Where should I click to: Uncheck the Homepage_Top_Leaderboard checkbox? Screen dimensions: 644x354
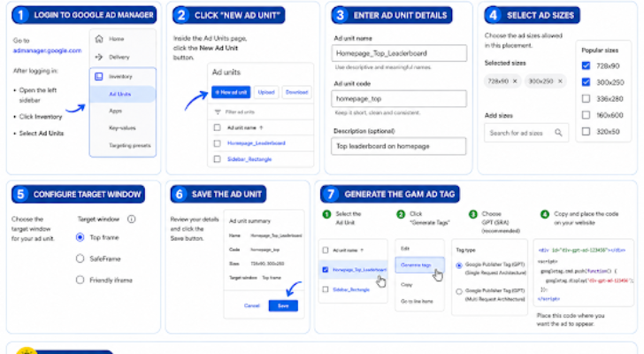[x=326, y=270]
